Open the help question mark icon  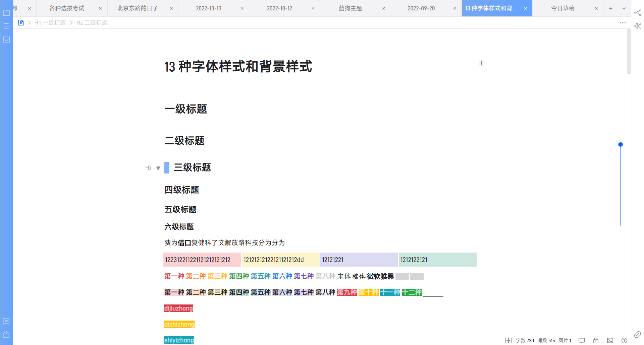coord(624,340)
